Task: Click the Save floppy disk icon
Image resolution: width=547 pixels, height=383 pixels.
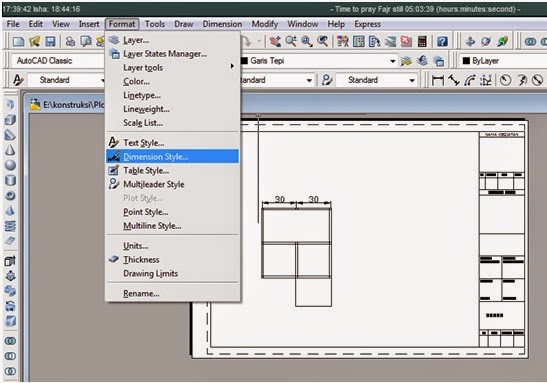Action: [50, 42]
